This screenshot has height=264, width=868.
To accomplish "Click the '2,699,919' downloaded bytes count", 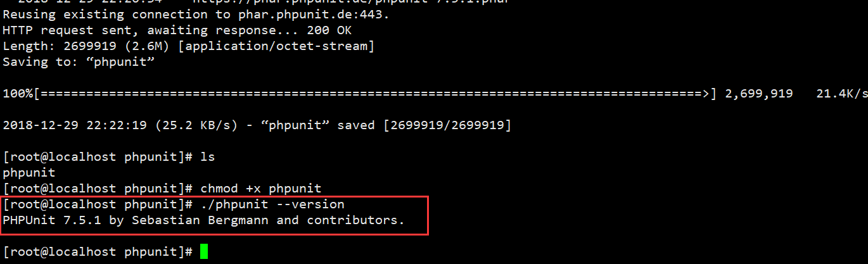I will click(758, 94).
